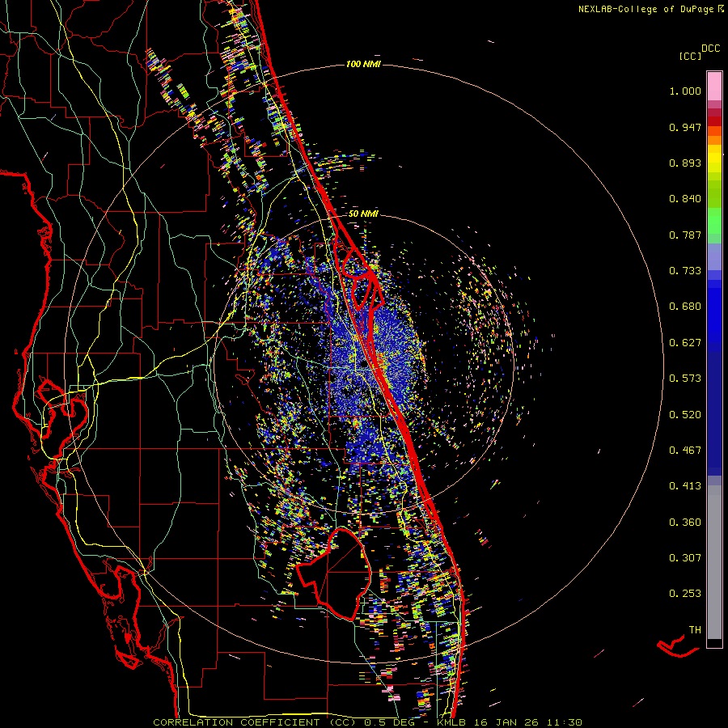The image size is (728, 728).
Task: Click the KMLB station identifier
Action: 451,722
